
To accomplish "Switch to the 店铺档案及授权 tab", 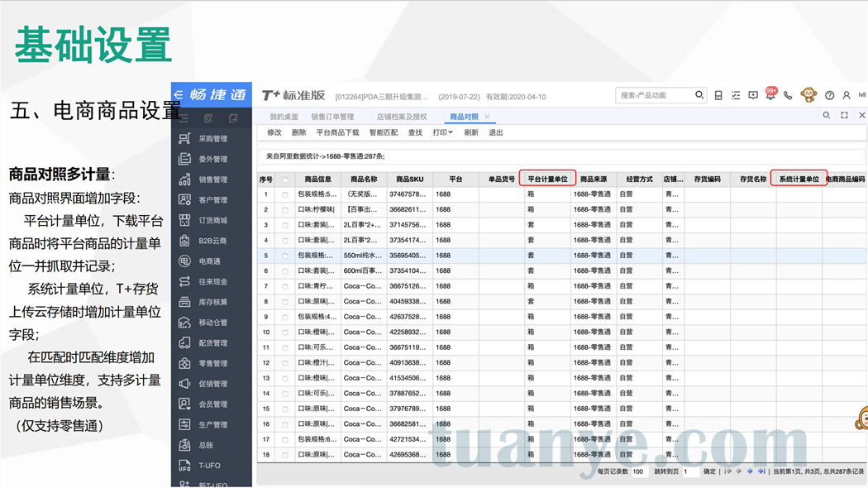I will [x=402, y=117].
